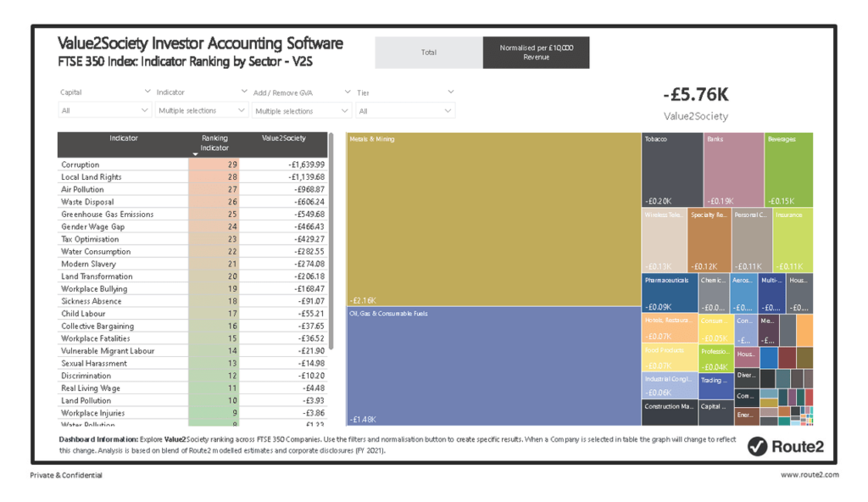
Task: Open the Tier filter dropdown showing All
Action: (405, 111)
